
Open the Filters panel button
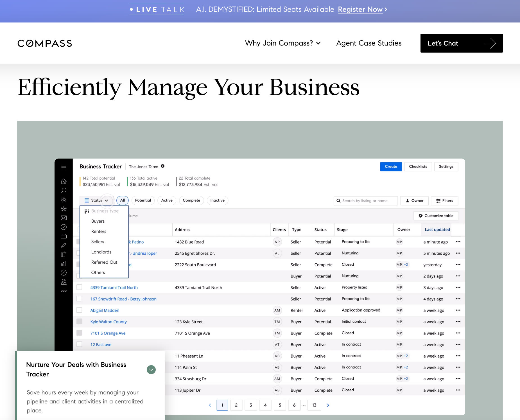pyautogui.click(x=445, y=201)
